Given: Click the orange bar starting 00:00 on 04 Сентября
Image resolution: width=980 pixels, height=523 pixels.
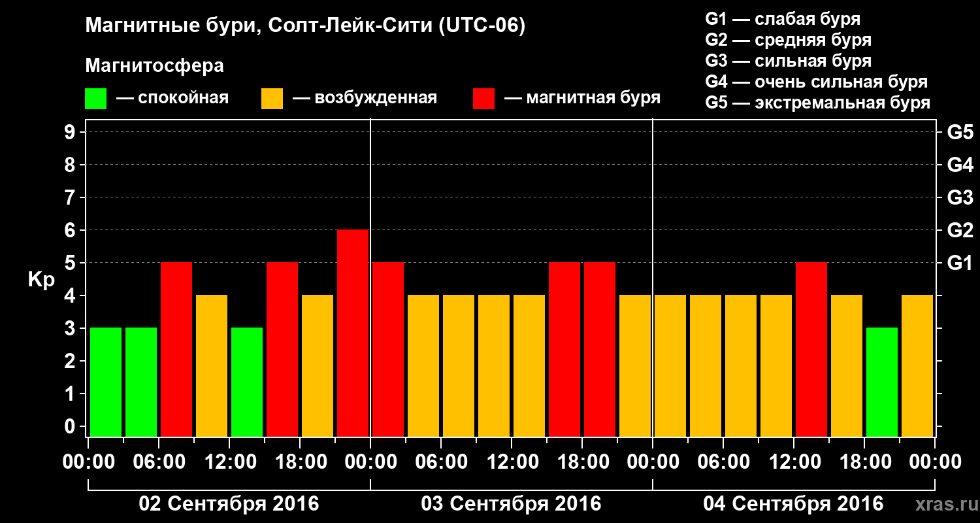Looking at the screenshot, I should point(670,365).
